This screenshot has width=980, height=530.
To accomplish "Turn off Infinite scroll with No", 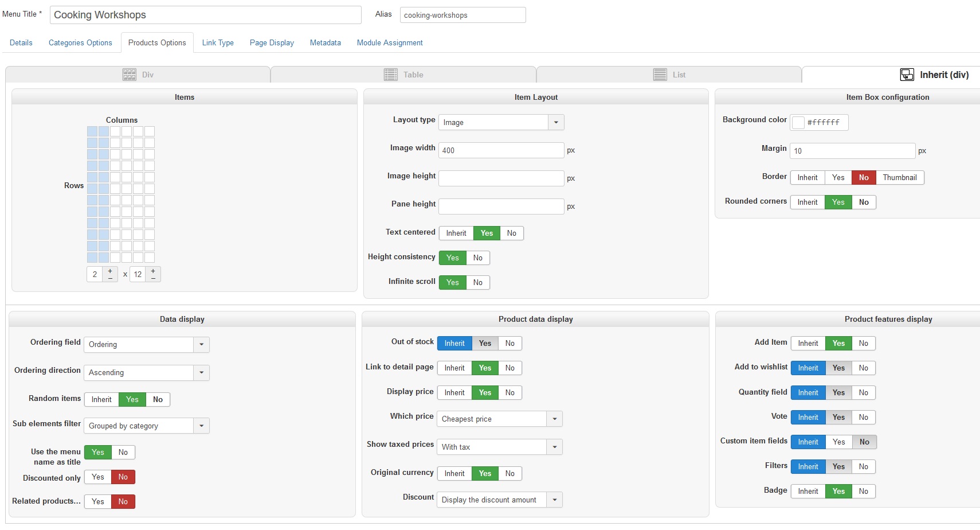I will point(478,282).
